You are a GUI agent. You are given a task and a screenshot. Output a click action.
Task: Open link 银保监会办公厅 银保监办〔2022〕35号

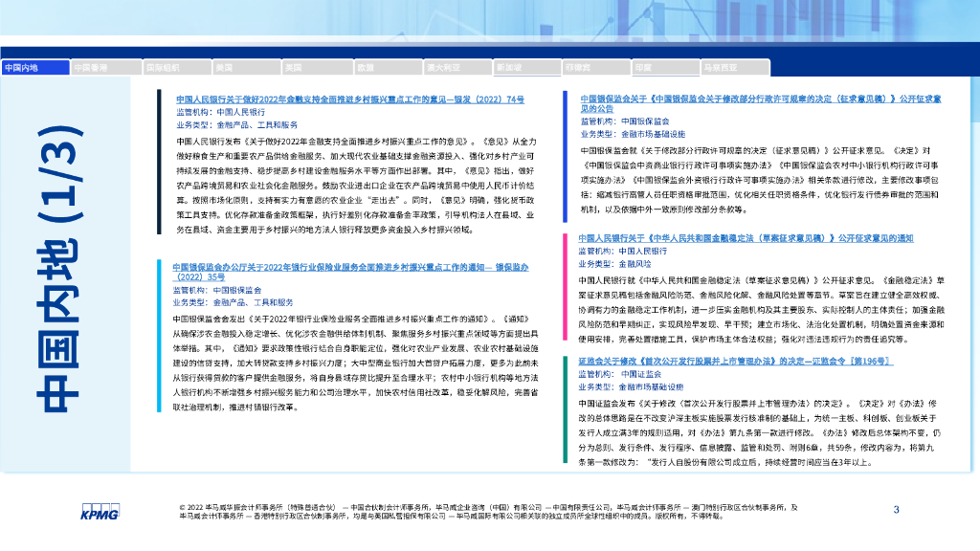tap(350, 272)
